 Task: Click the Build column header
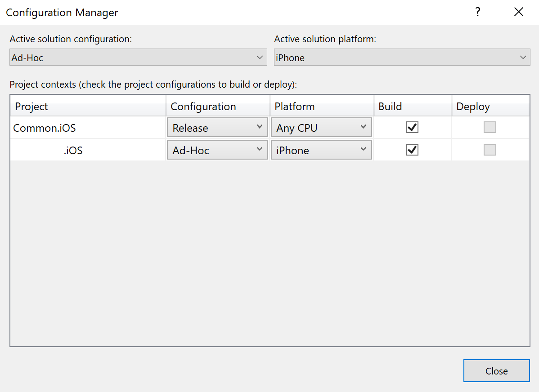(413, 107)
